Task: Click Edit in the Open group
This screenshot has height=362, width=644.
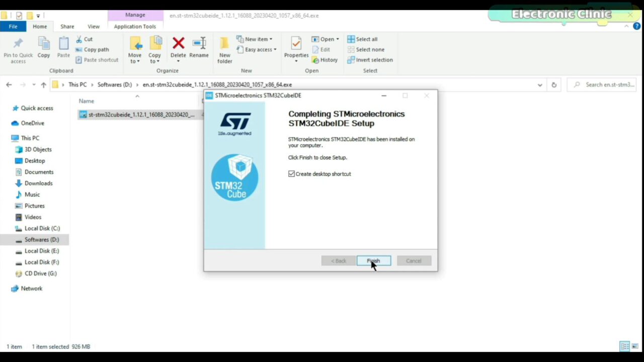Action: [321, 50]
